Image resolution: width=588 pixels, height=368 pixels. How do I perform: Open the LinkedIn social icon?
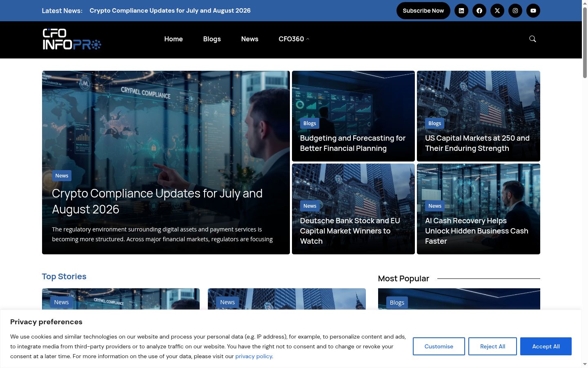coord(461,11)
